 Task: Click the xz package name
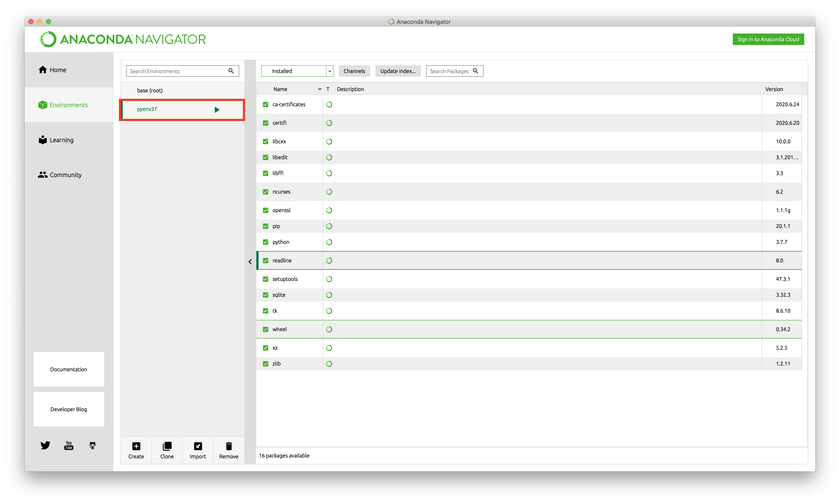[275, 348]
